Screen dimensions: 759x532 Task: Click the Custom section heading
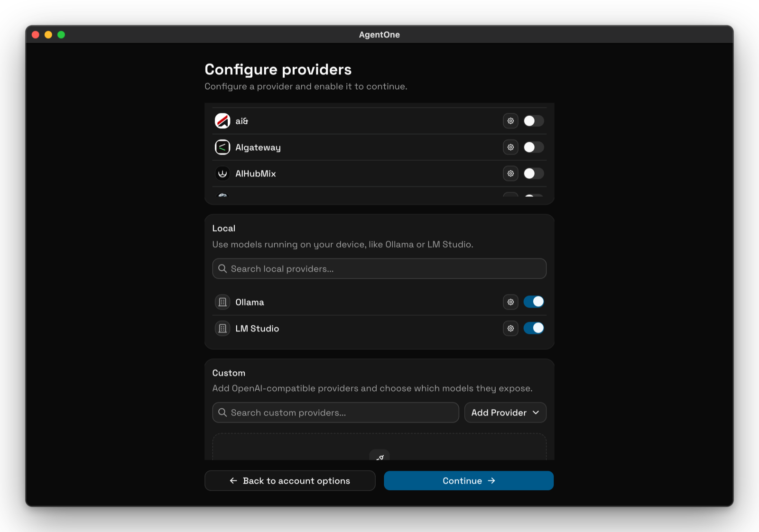pos(229,373)
